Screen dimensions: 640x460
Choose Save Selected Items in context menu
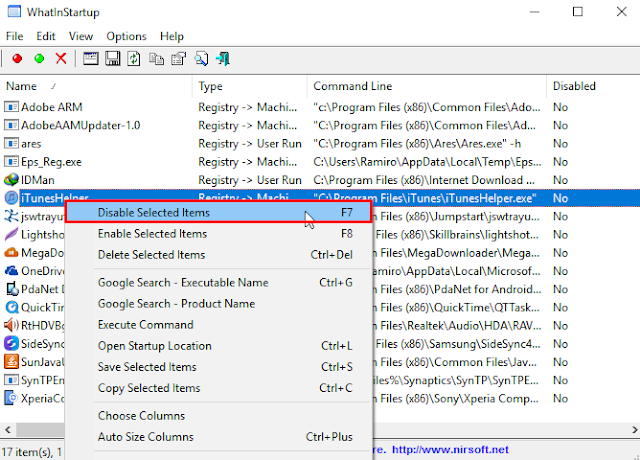coord(218,367)
